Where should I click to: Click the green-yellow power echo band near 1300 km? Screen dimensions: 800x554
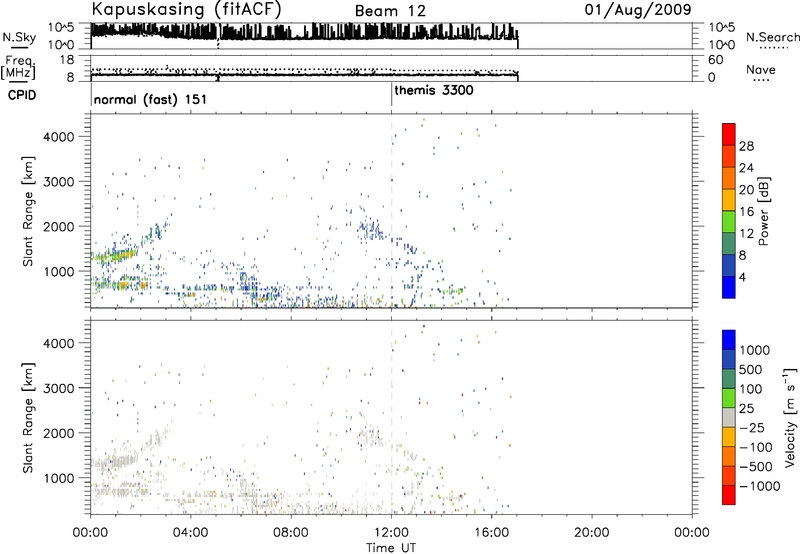coord(115,256)
